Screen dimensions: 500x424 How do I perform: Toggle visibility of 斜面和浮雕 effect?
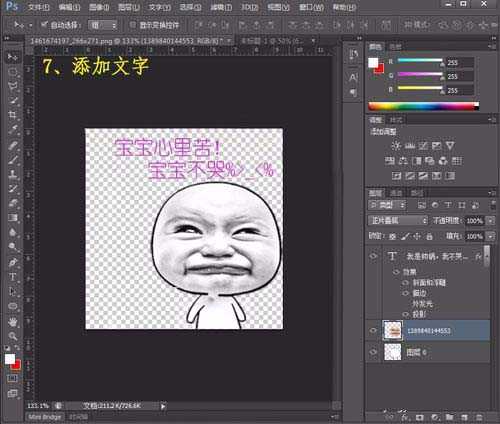pos(406,283)
